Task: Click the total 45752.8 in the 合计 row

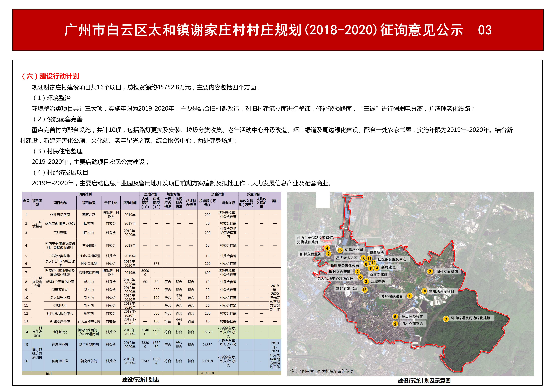Action: tap(207, 373)
